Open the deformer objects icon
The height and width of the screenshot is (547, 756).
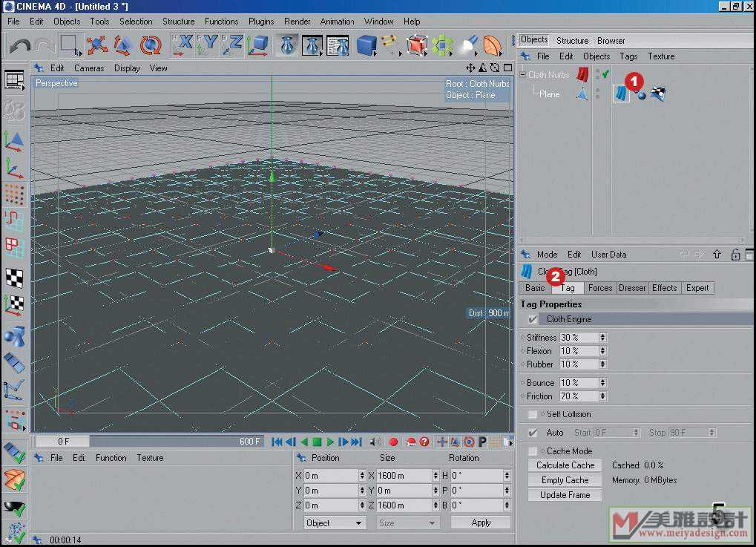click(493, 45)
